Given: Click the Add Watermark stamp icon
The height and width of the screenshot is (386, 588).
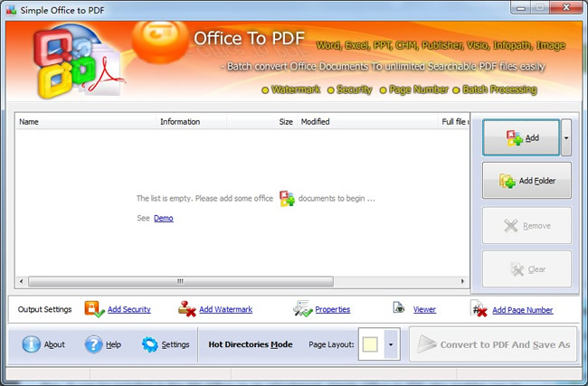Looking at the screenshot, I should (x=186, y=309).
